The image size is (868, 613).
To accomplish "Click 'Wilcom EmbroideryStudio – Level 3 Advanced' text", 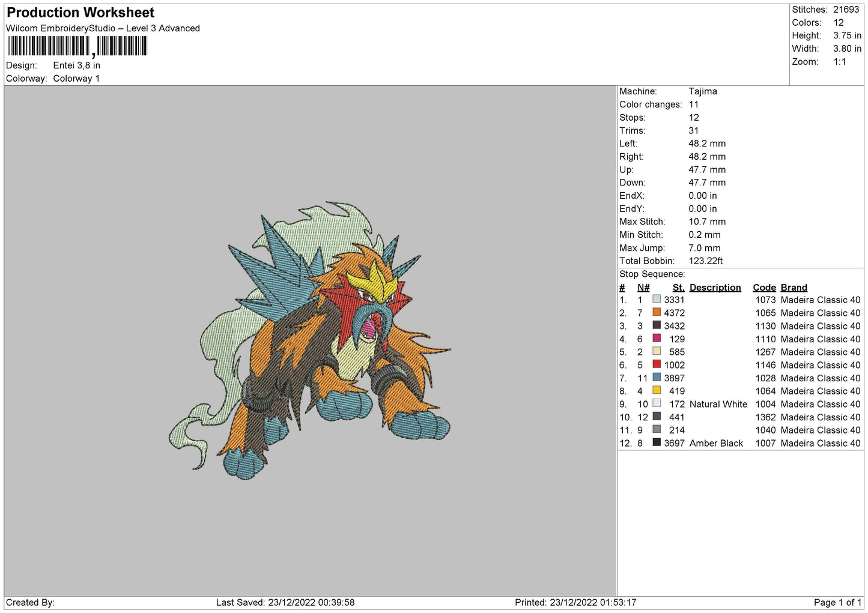I will 103,28.
